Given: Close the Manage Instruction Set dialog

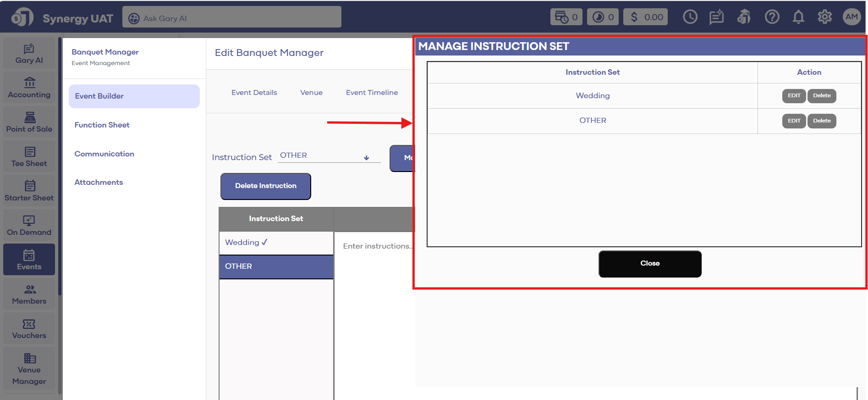Looking at the screenshot, I should pyautogui.click(x=649, y=264).
